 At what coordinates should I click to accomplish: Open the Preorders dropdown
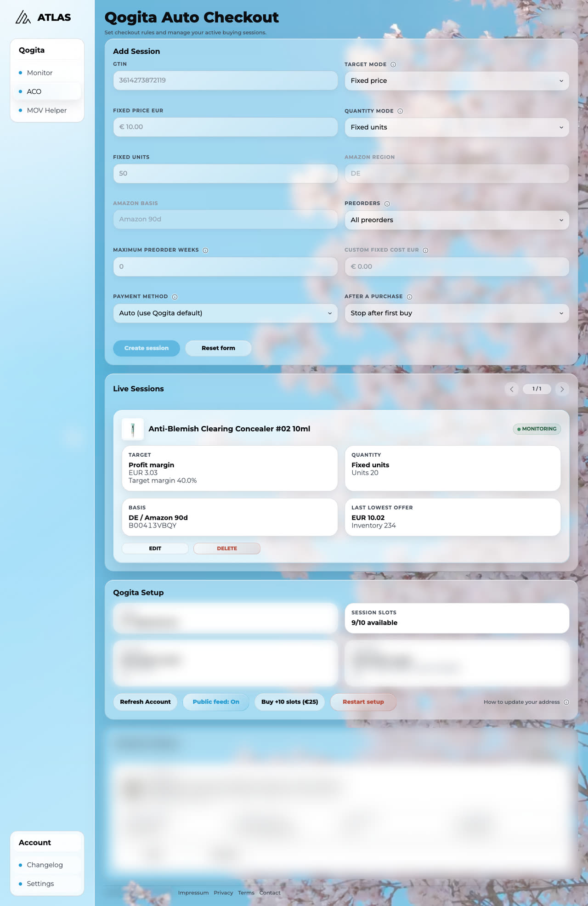457,220
